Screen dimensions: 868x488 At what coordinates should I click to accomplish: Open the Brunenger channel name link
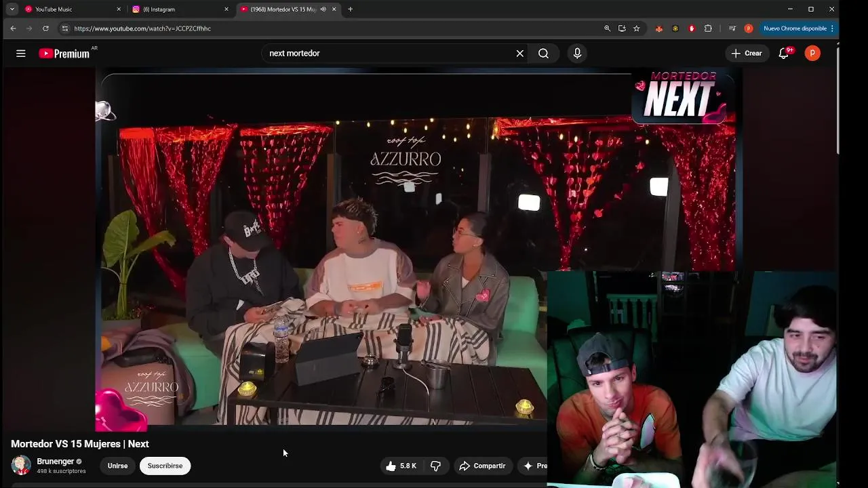click(x=55, y=462)
